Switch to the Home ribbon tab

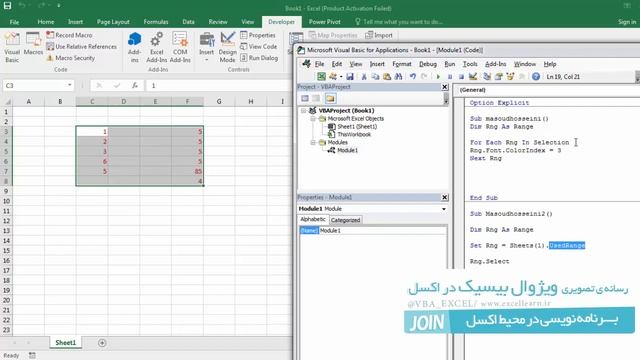click(x=46, y=22)
